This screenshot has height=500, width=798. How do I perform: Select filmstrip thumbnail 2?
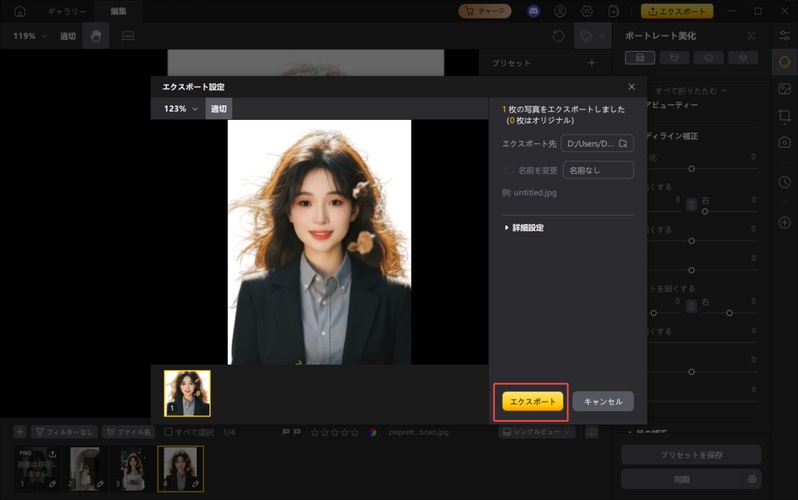point(85,468)
